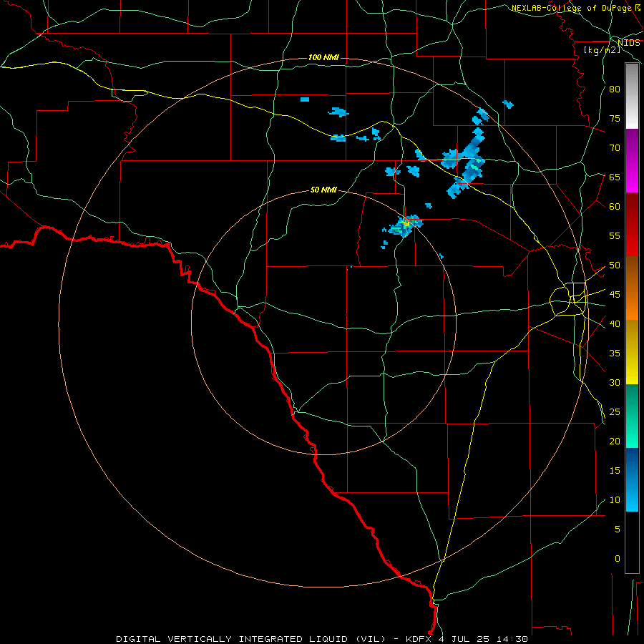The image size is (644, 644).
Task: Pick the orange-brown segment of color bar
Action: [x=632, y=288]
